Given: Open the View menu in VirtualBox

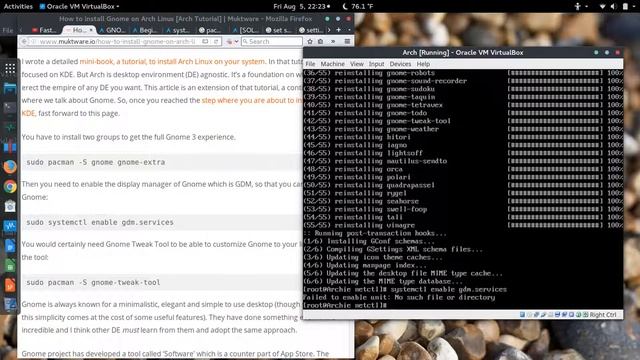Looking at the screenshot, I should click(x=356, y=64).
